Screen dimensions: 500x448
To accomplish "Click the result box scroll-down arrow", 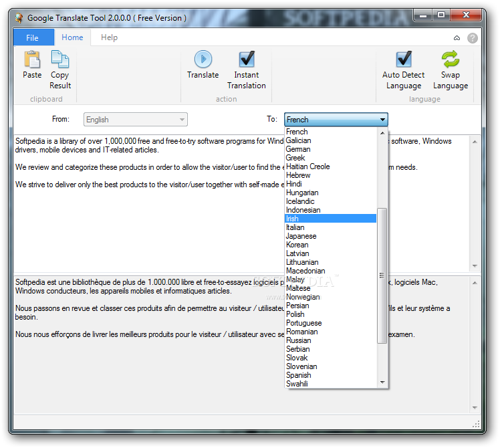I will 475,407.
